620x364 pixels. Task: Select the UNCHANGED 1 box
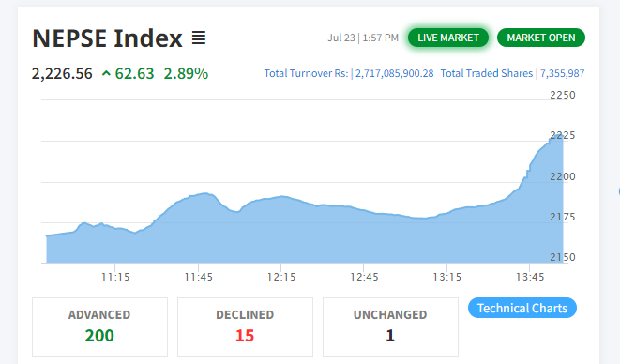click(390, 327)
